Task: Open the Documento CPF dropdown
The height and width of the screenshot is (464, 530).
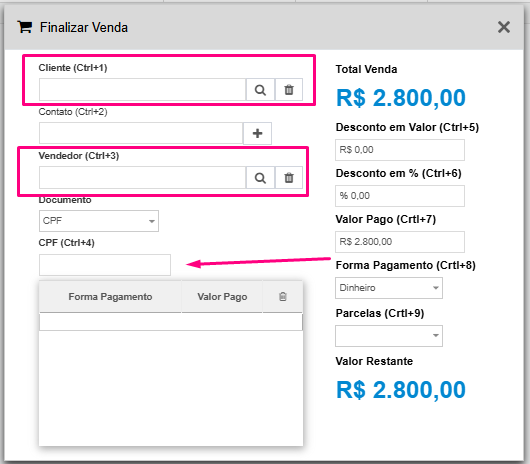Action: point(99,221)
